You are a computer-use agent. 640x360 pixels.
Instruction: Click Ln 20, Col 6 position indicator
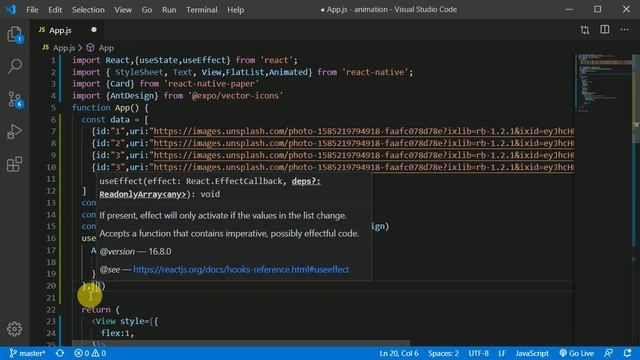(399, 353)
